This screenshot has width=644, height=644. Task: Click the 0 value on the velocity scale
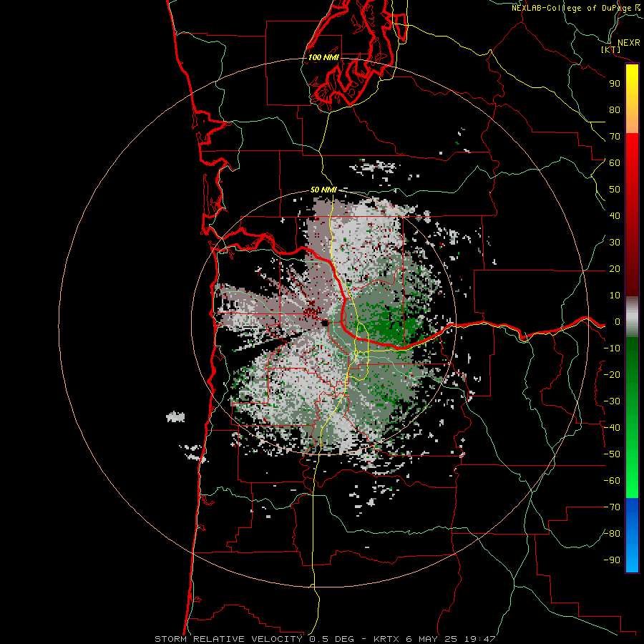[617, 322]
